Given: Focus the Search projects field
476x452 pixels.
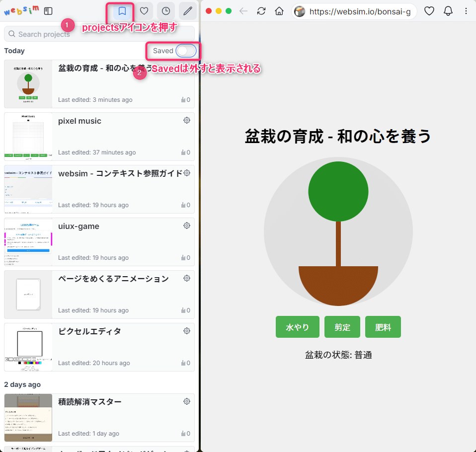Looking at the screenshot, I should (99, 34).
